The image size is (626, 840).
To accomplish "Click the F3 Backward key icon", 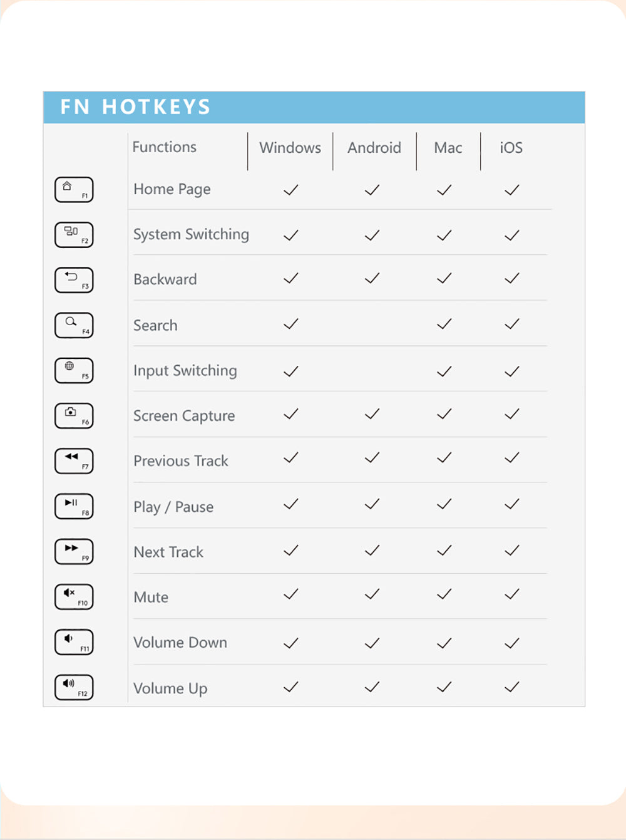I will pos(74,280).
